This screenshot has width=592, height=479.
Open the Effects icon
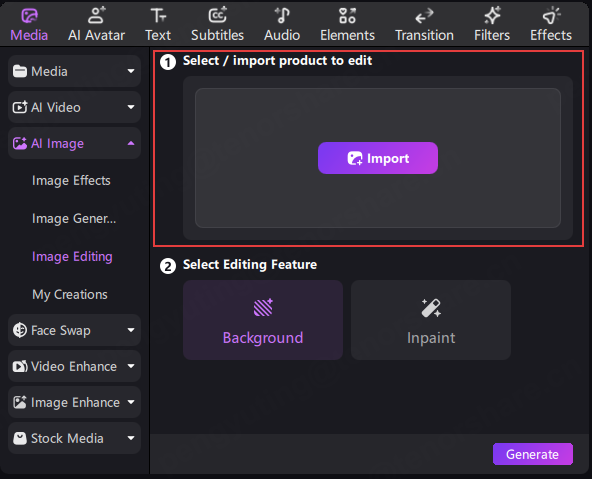[x=551, y=16]
